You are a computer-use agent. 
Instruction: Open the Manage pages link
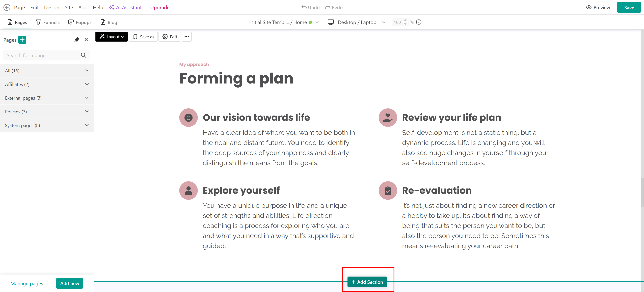[x=27, y=283]
